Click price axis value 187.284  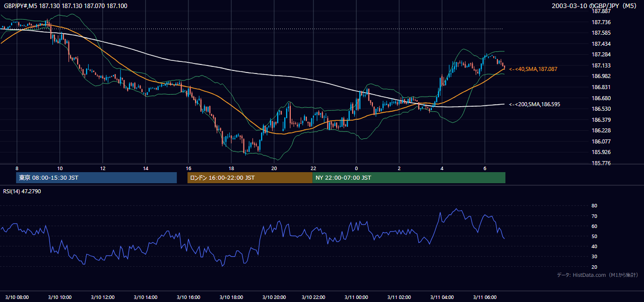[x=601, y=54]
